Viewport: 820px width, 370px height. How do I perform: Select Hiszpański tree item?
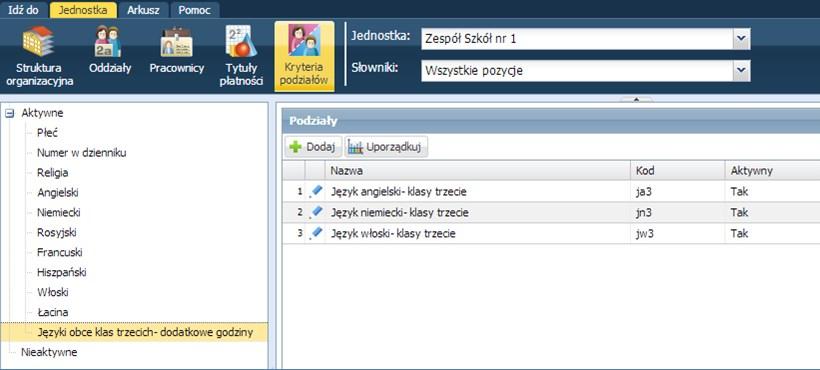(62, 272)
